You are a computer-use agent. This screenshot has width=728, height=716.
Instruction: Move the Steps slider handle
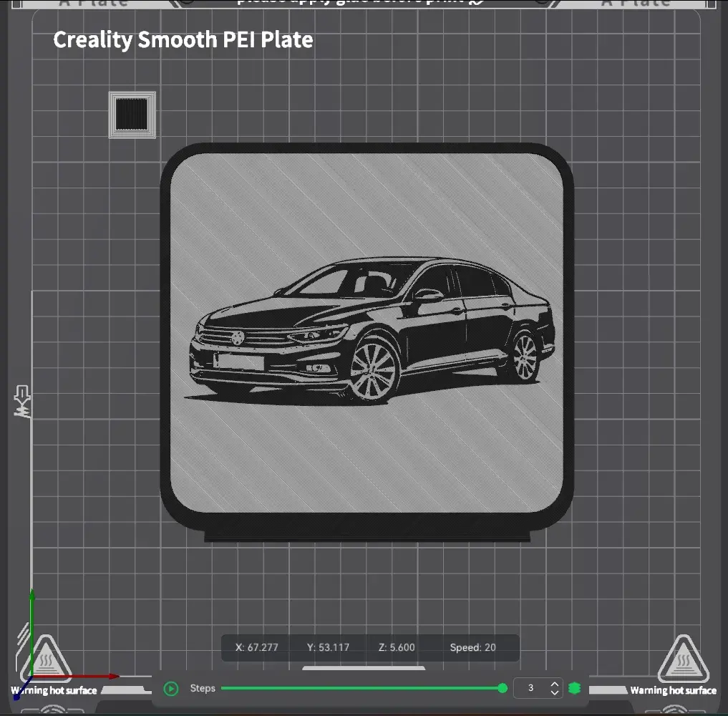[x=503, y=688]
